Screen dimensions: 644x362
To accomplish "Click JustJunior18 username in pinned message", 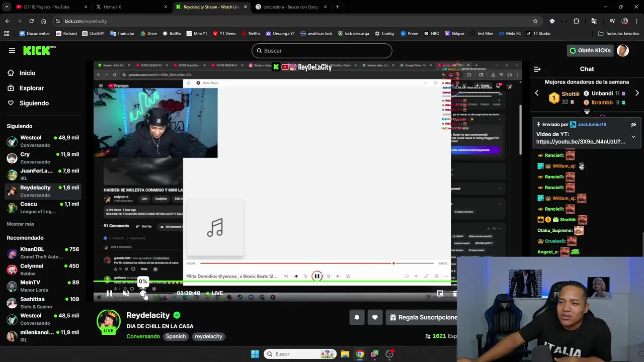I will [x=592, y=124].
